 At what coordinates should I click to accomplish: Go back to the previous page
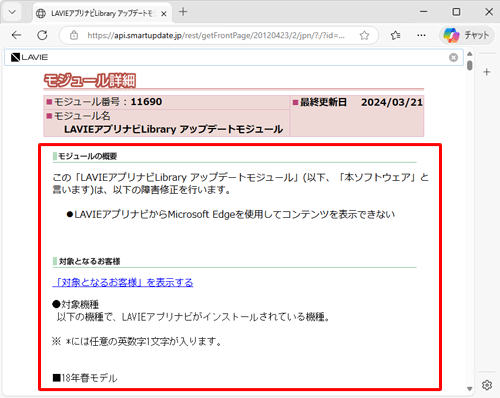tap(16, 35)
